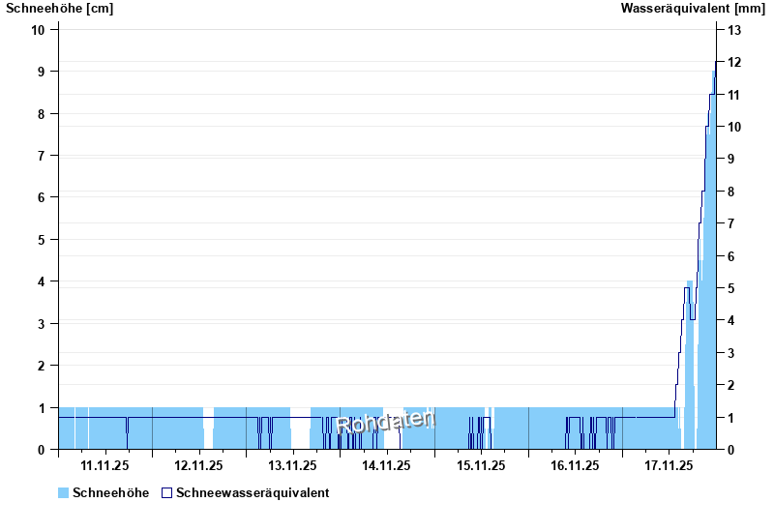This screenshot has width=774, height=532.
Task: Click the Rohdaten watermark text
Action: [x=386, y=423]
